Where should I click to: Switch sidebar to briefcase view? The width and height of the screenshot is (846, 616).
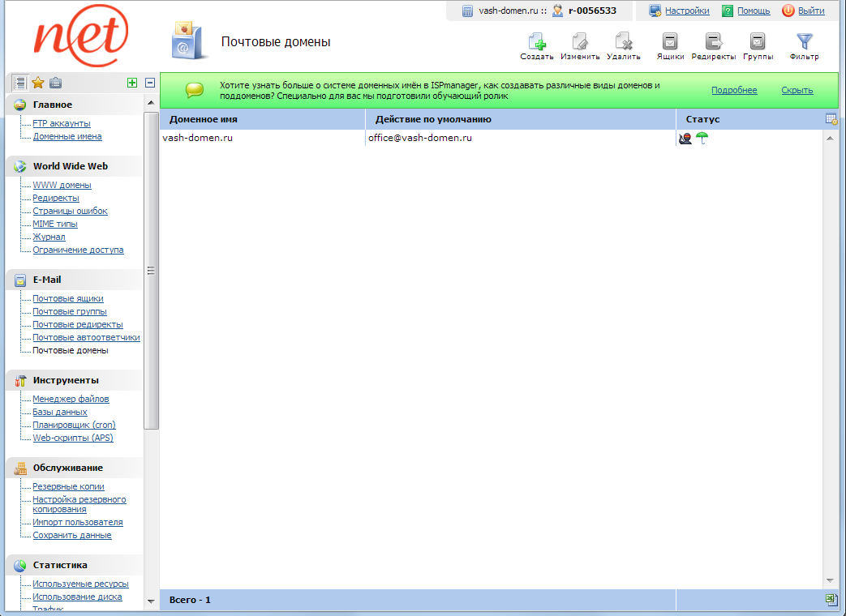pyautogui.click(x=55, y=83)
